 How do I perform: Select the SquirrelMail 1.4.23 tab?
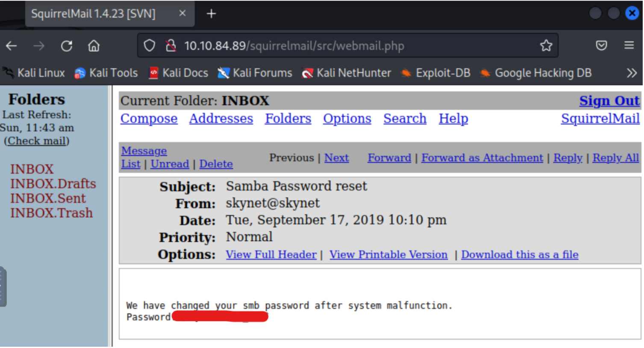click(x=93, y=14)
